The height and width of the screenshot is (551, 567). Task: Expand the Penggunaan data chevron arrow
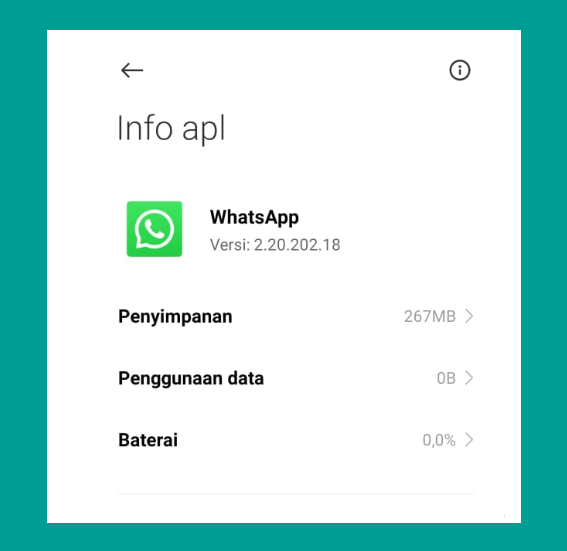click(469, 378)
